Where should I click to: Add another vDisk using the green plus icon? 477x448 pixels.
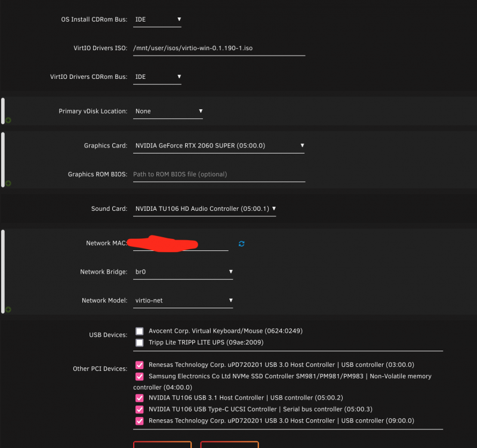[x=8, y=120]
